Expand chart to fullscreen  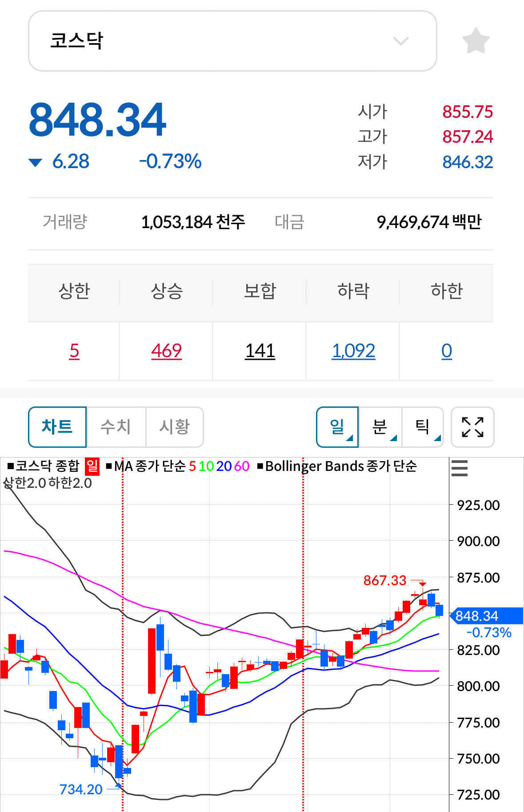(x=472, y=427)
